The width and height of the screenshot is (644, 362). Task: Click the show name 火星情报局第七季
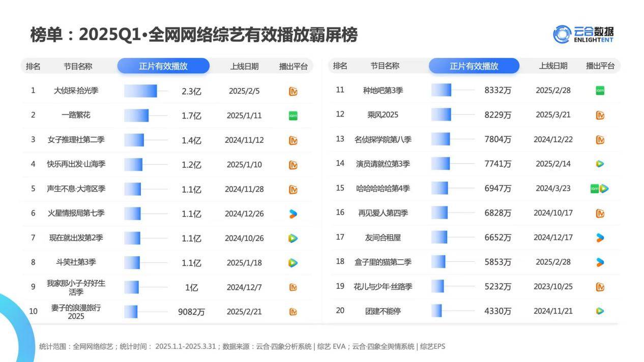tap(76, 213)
